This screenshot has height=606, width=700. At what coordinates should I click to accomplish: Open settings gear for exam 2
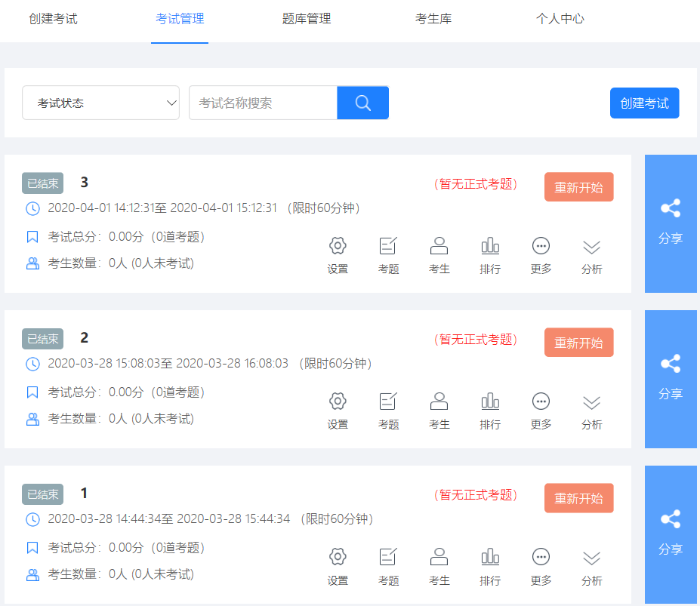tap(338, 401)
